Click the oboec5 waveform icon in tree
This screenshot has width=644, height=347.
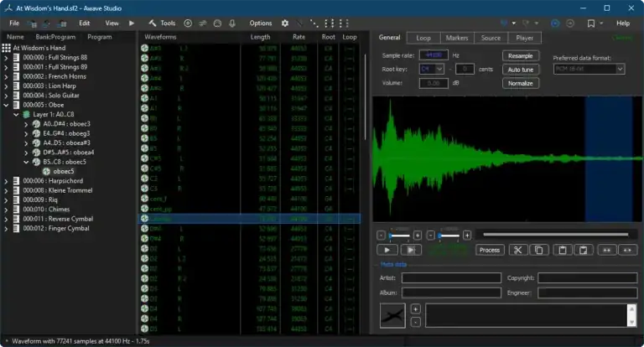(x=46, y=171)
